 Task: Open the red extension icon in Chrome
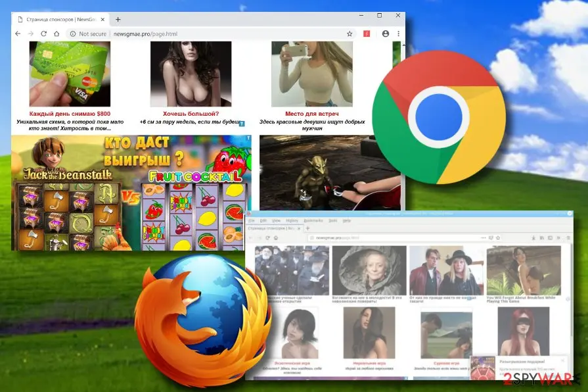tap(367, 34)
